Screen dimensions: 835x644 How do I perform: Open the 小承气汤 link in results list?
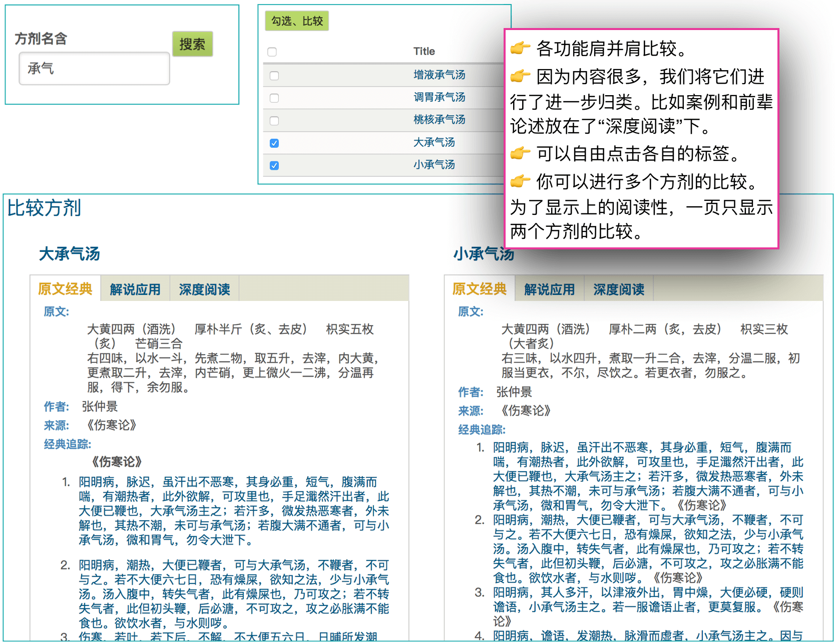click(x=434, y=165)
